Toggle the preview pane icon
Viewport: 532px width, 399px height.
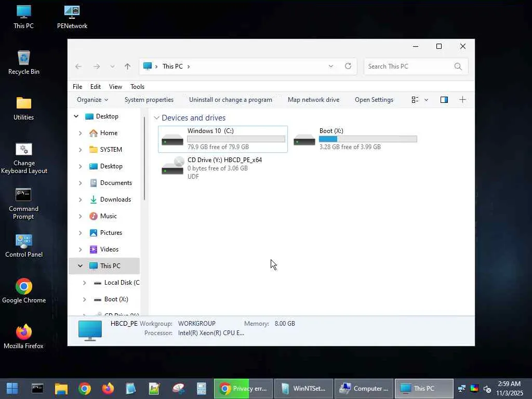click(x=444, y=100)
